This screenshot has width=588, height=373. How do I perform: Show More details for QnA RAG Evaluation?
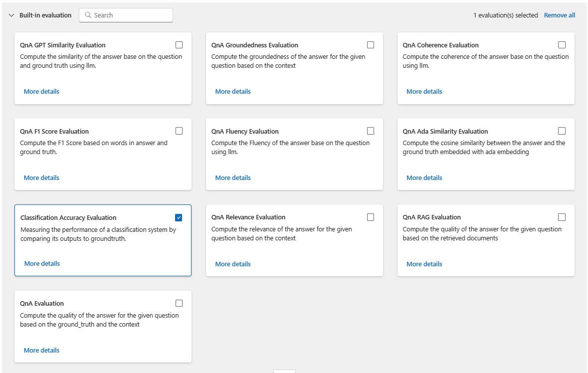click(x=424, y=264)
